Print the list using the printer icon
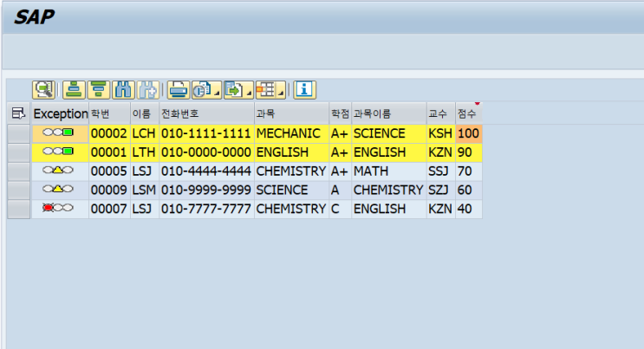This screenshot has height=349, width=644. coord(178,89)
